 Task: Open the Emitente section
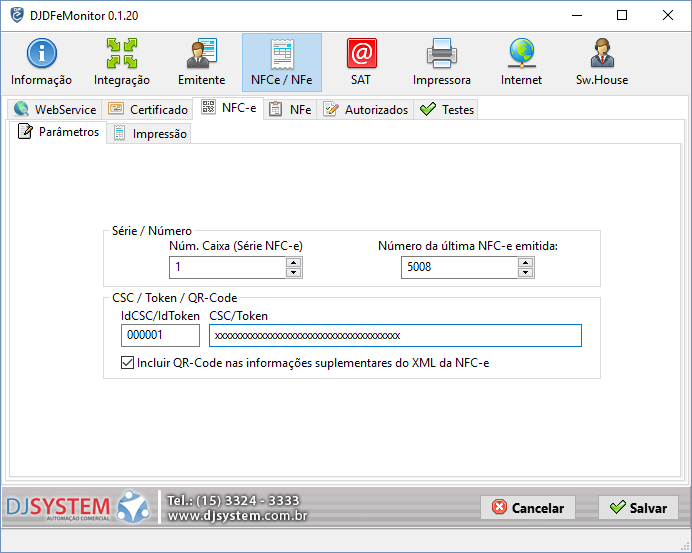[202, 62]
